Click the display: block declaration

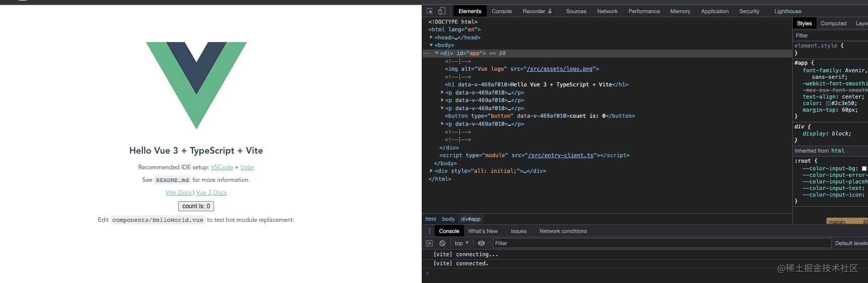827,133
